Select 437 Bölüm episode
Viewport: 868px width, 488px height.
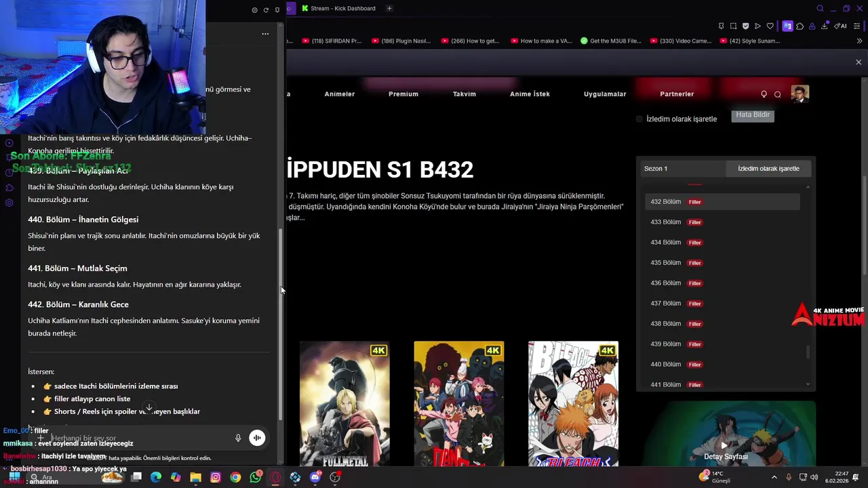click(x=722, y=303)
